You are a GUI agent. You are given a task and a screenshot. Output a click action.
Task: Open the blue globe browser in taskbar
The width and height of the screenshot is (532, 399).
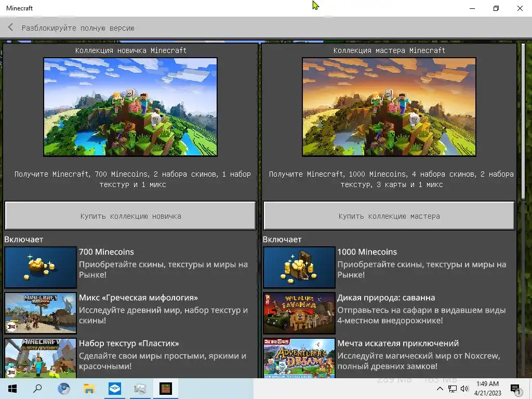63,389
